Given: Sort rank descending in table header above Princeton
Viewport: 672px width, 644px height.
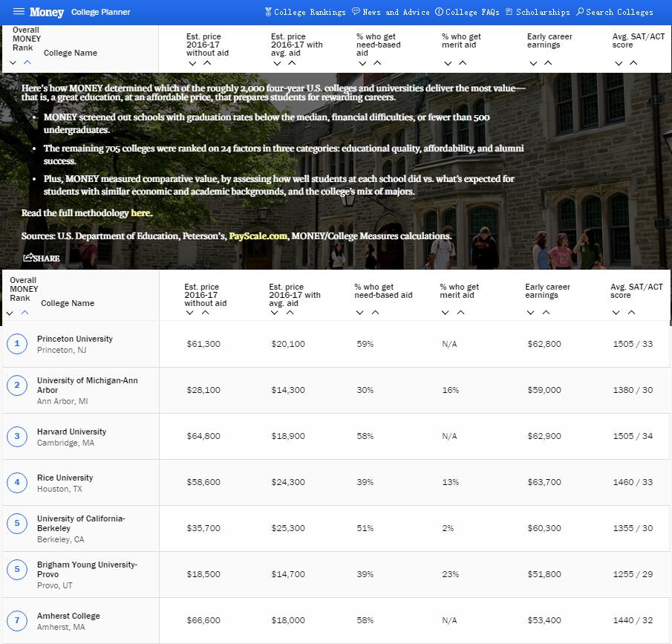Looking at the screenshot, I should point(10,313).
